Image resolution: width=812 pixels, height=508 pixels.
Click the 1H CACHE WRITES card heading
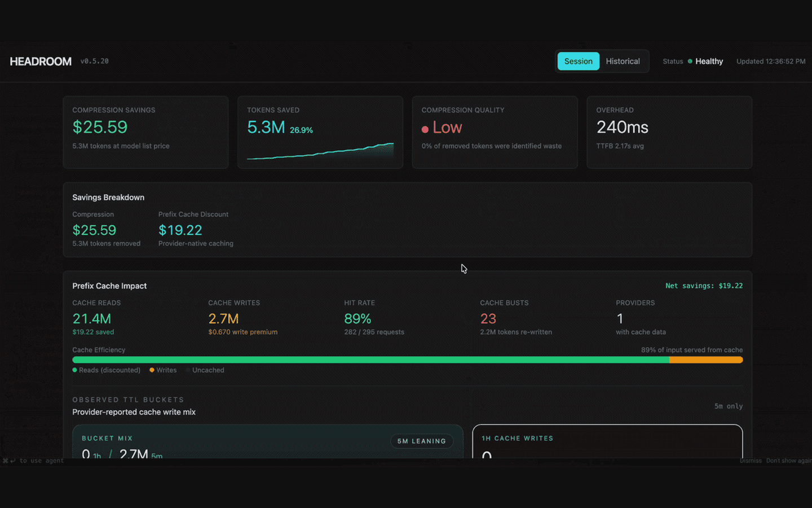pos(517,439)
